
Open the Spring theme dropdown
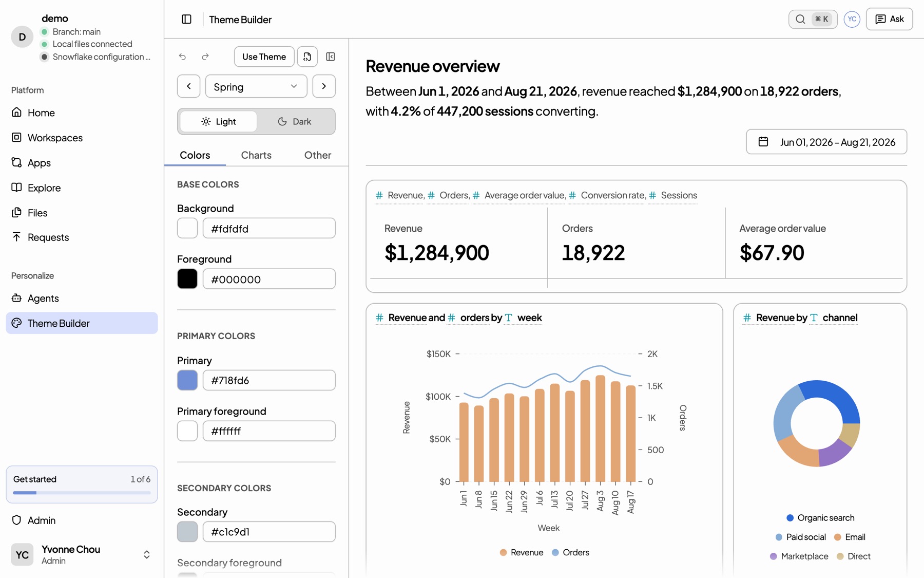point(256,86)
